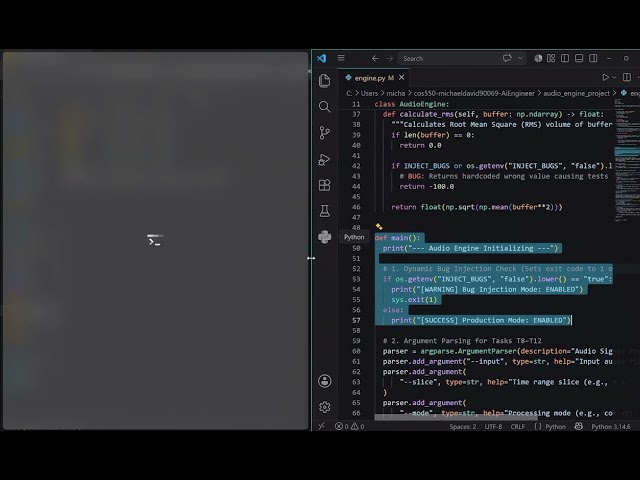Open errors and warnings count in status bar
This screenshot has width=640, height=480.
[x=349, y=426]
